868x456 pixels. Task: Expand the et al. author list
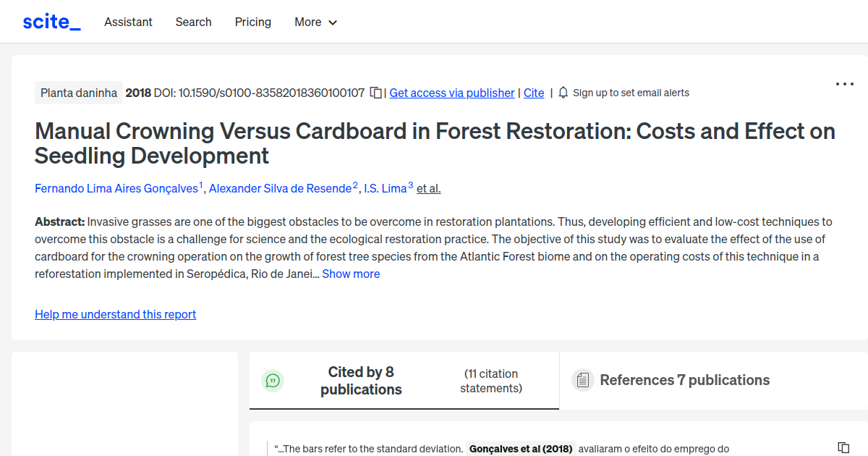tap(428, 188)
